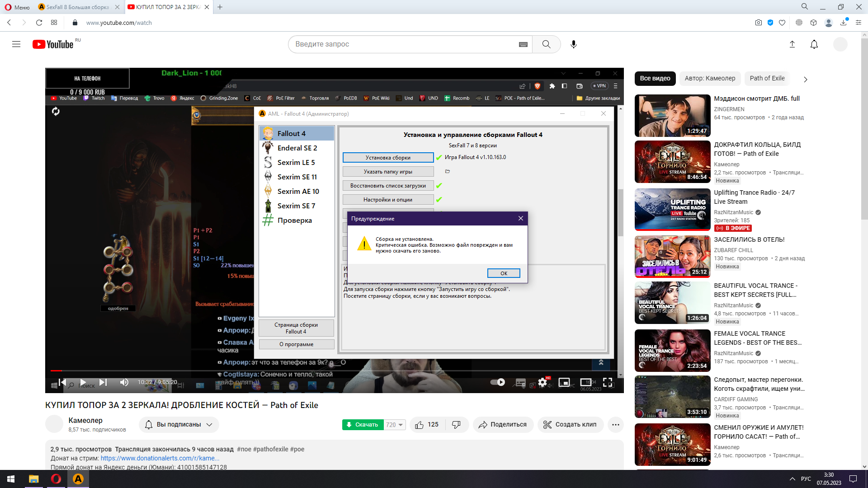Screen dimensions: 868x488
Task: Seek on the video progress bar
Action: 289,371
